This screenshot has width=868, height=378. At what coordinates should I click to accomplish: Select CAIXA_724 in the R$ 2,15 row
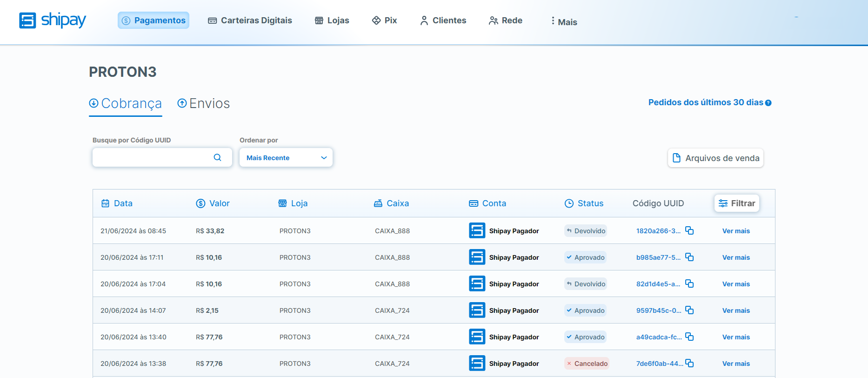392,310
